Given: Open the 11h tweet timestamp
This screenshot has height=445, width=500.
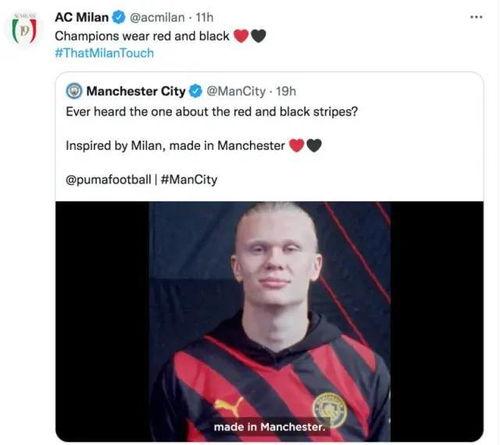Looking at the screenshot, I should pos(204,17).
